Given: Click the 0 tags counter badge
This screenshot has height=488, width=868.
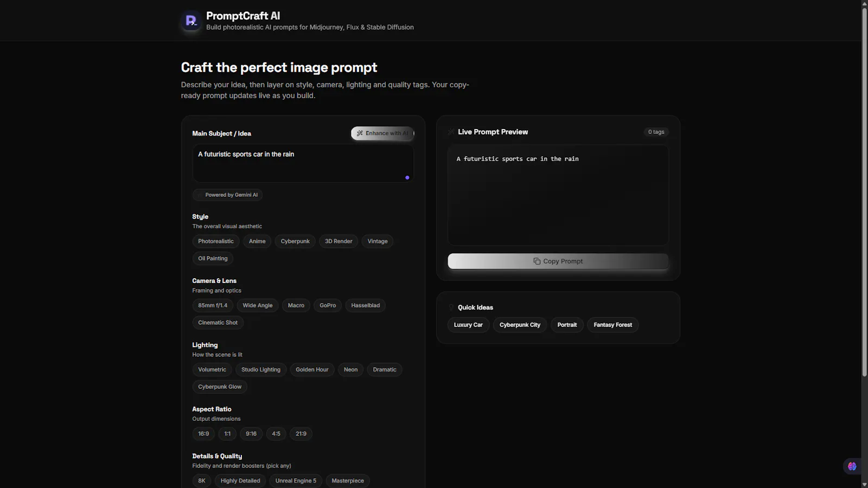Looking at the screenshot, I should click(656, 132).
